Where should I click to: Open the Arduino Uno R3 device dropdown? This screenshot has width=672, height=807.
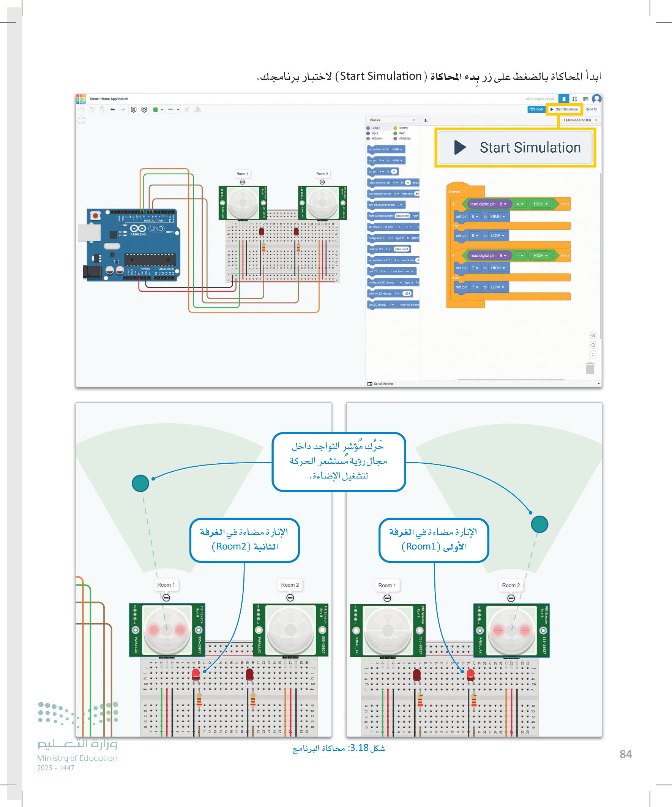click(x=580, y=120)
